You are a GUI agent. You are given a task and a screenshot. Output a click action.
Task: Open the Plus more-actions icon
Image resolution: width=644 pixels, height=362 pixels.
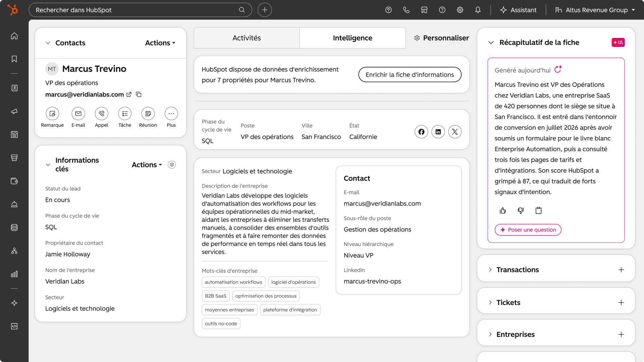click(171, 114)
